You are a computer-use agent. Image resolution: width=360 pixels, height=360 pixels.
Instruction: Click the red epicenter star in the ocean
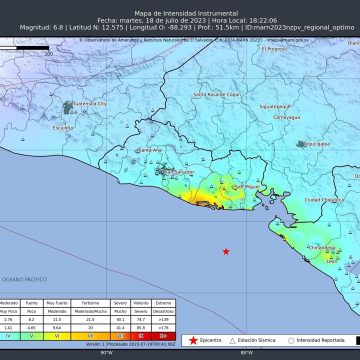(x=226, y=252)
